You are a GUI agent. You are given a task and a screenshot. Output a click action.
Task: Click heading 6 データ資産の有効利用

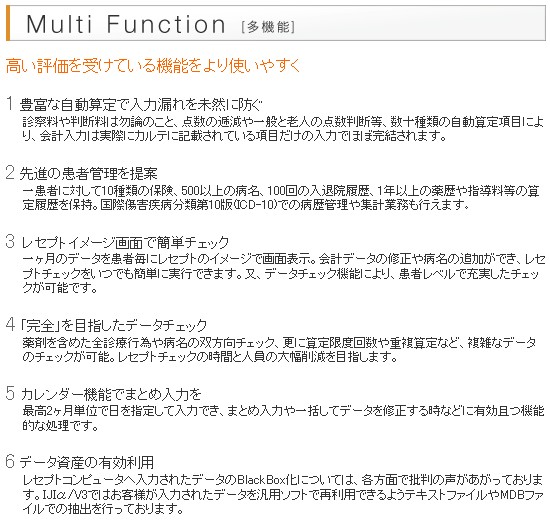(87, 463)
